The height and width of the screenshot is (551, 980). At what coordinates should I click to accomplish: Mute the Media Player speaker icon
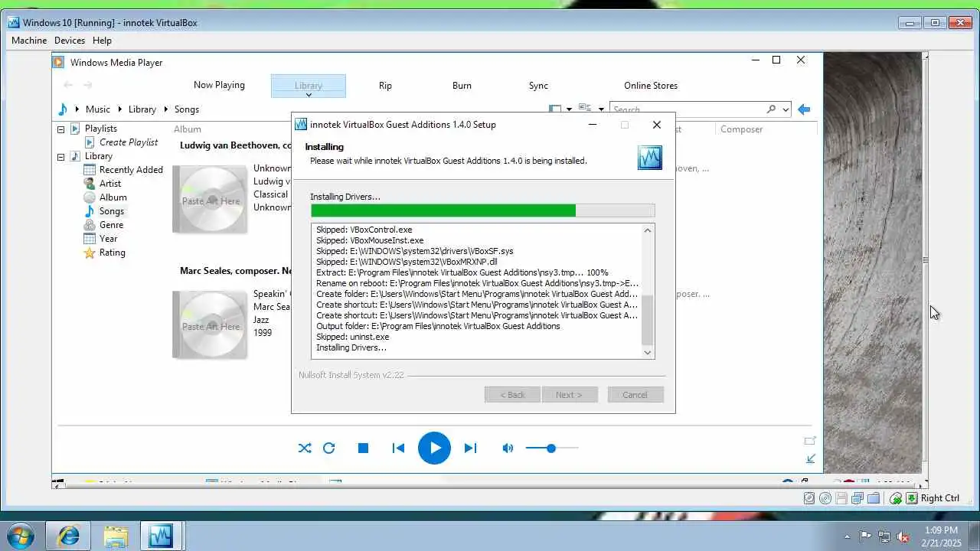tap(508, 448)
